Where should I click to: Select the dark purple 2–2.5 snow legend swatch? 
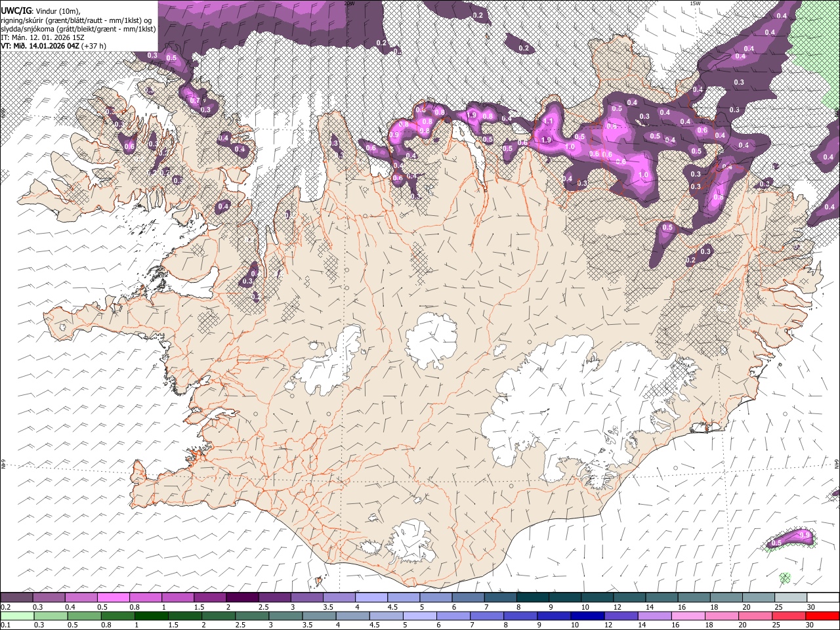click(242, 598)
